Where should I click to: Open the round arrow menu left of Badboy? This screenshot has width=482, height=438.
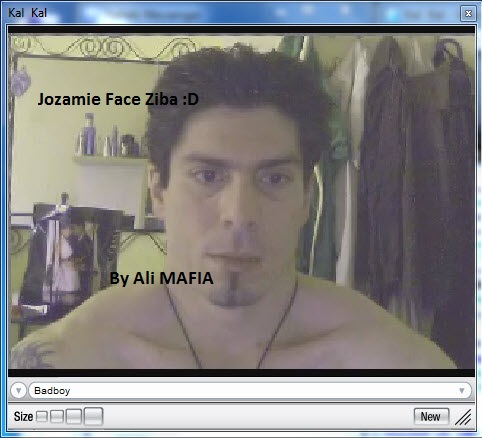(18, 390)
